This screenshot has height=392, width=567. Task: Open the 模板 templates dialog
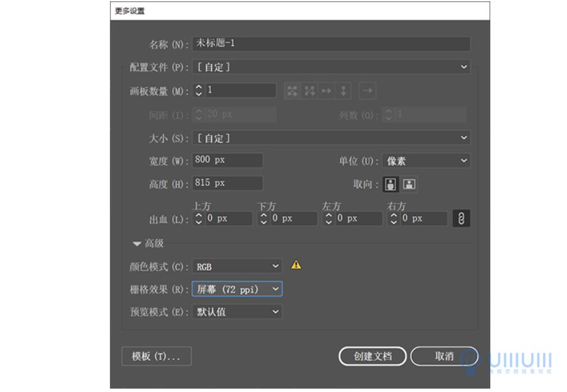tap(156, 356)
